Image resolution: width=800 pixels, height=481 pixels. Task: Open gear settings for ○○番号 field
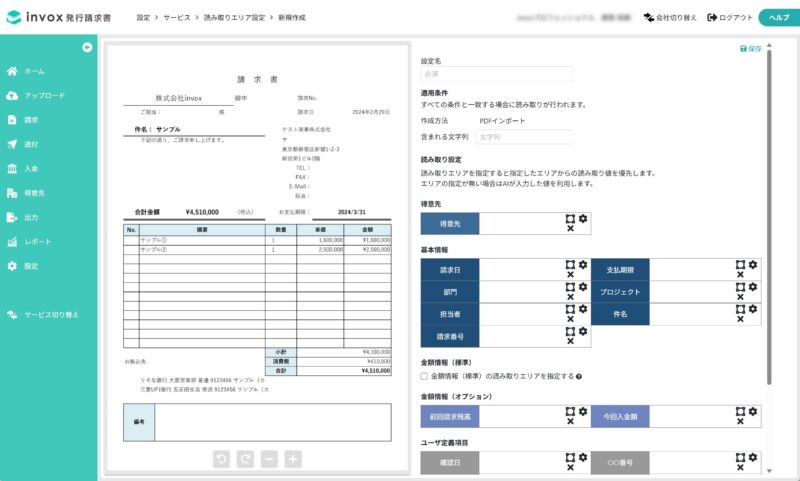[x=753, y=457]
